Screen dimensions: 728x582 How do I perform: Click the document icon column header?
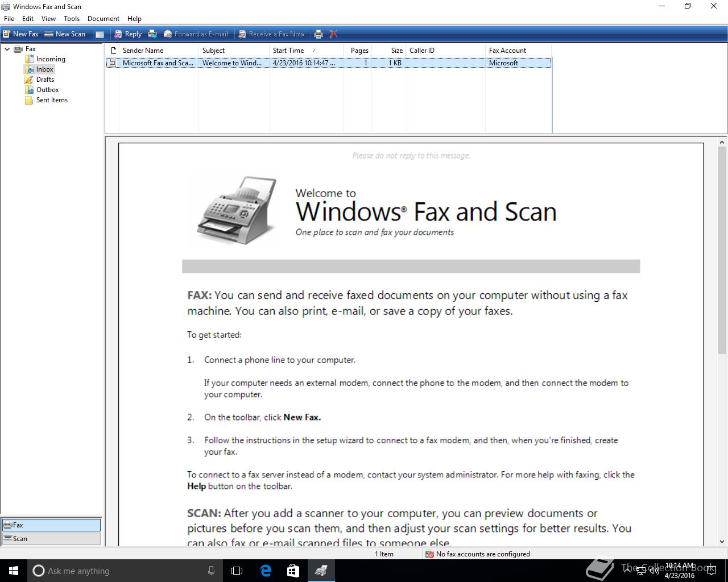click(113, 51)
